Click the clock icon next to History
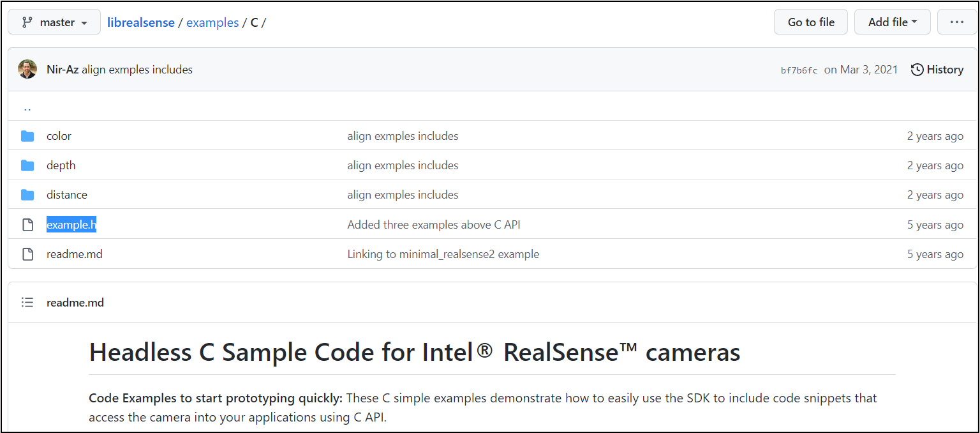 click(x=916, y=69)
